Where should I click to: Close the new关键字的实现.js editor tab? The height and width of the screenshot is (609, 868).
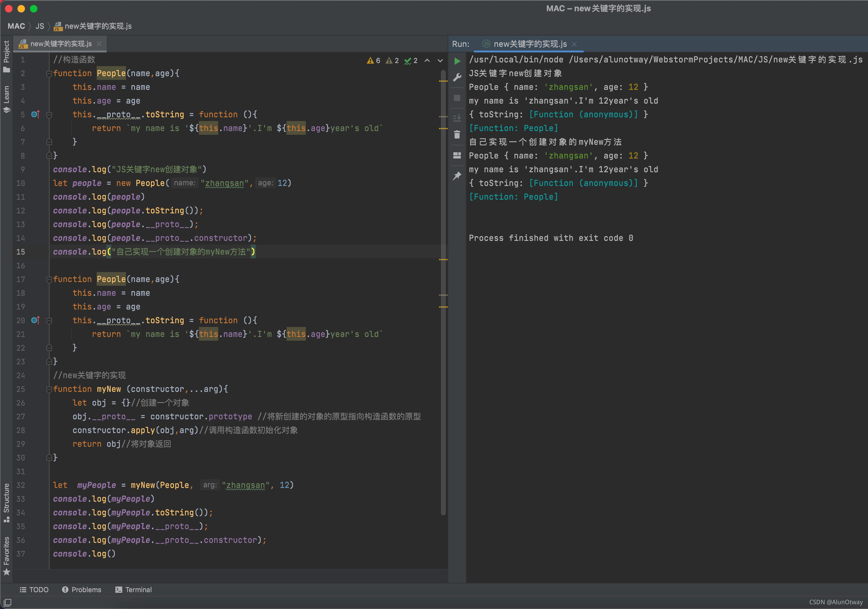tap(99, 44)
